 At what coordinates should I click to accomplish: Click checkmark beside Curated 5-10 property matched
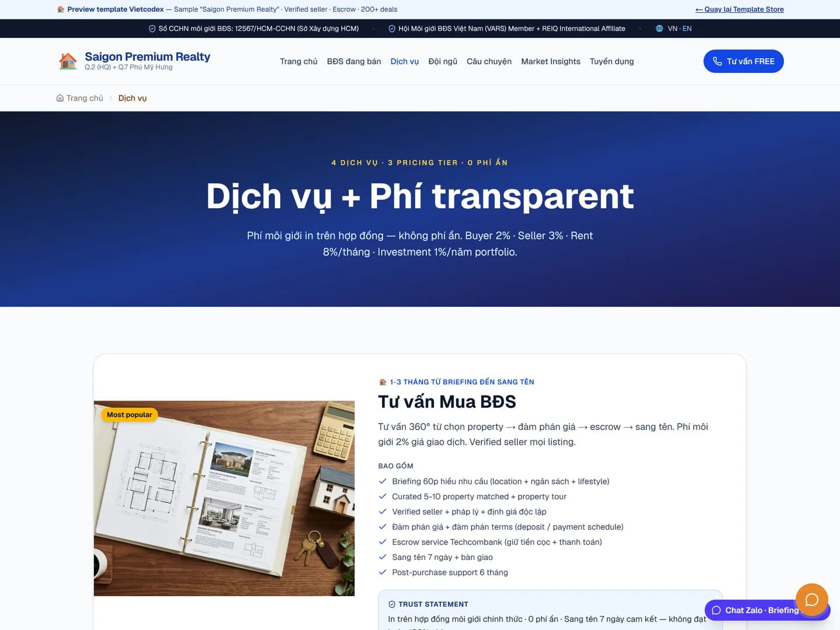pos(383,496)
